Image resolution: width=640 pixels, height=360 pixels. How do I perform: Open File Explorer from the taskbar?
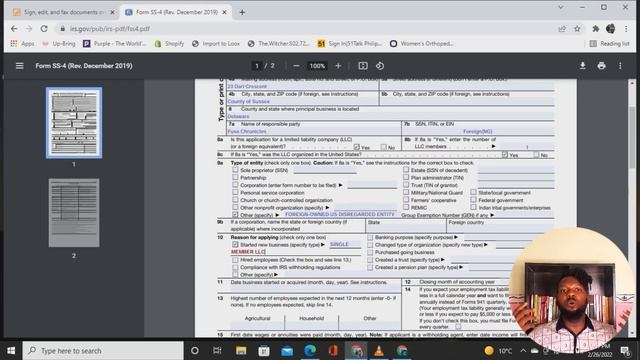(x=241, y=351)
